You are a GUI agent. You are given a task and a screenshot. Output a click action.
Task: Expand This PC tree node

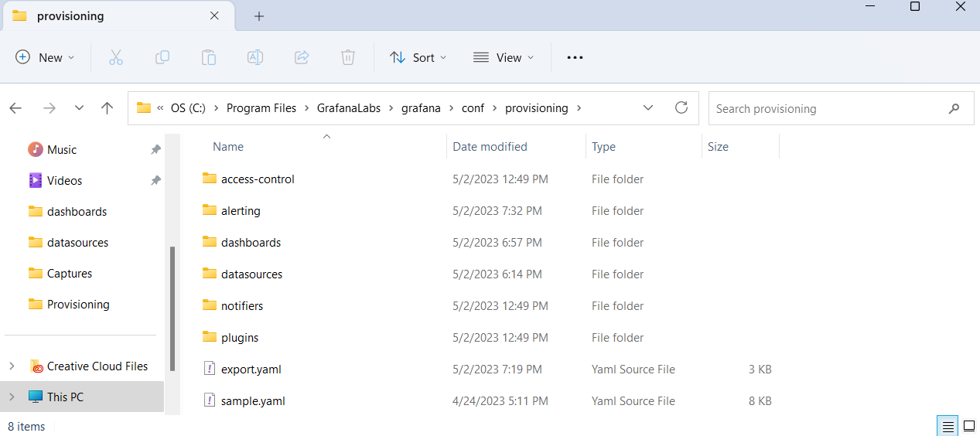[x=12, y=397]
